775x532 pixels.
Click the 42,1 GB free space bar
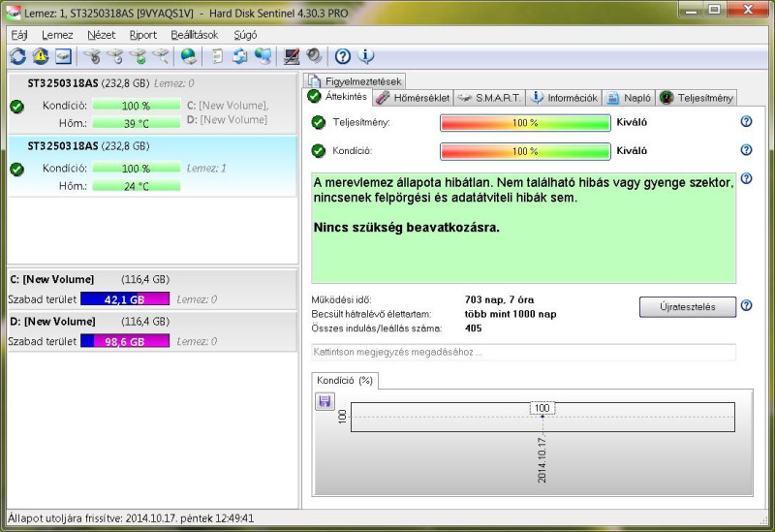125,299
